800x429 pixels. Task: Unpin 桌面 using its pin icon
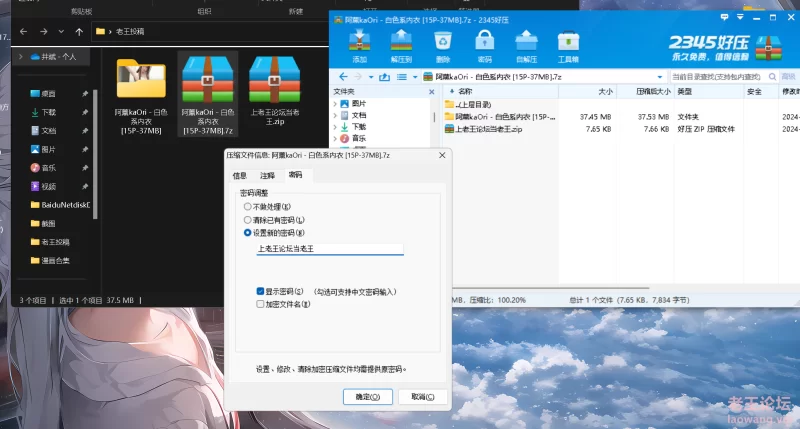point(85,94)
